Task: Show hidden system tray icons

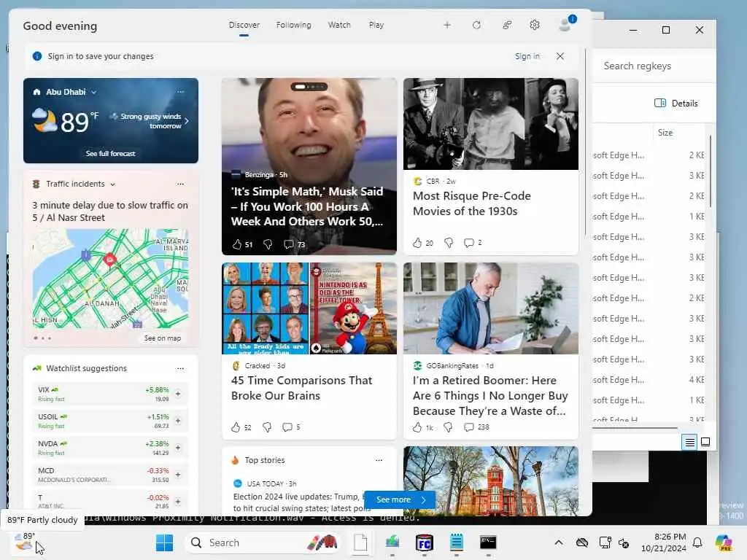Action: (x=559, y=542)
